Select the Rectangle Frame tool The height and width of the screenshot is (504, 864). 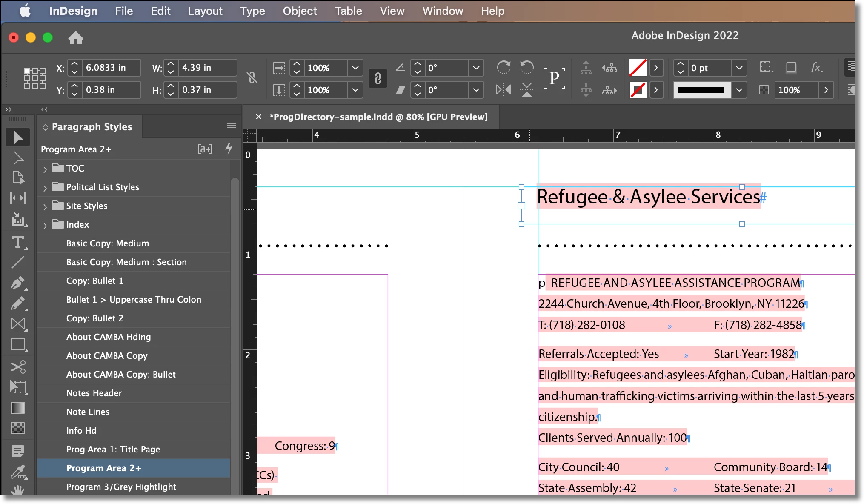point(17,324)
